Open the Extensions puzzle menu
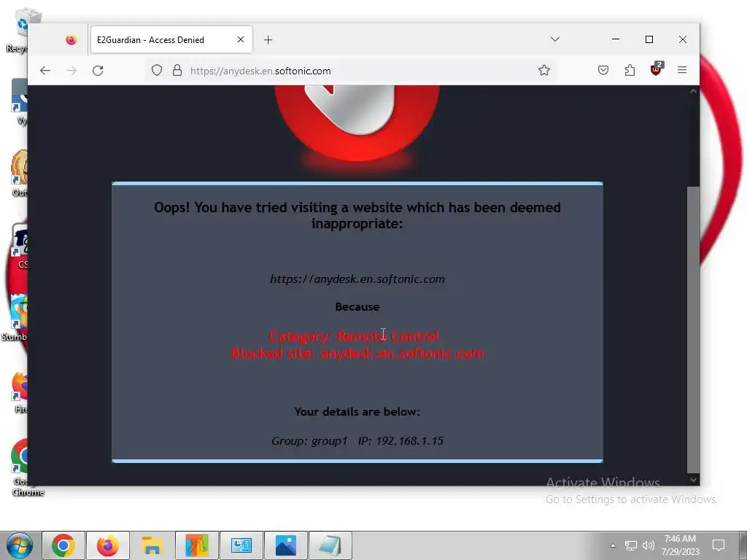747x560 pixels. [x=630, y=71]
